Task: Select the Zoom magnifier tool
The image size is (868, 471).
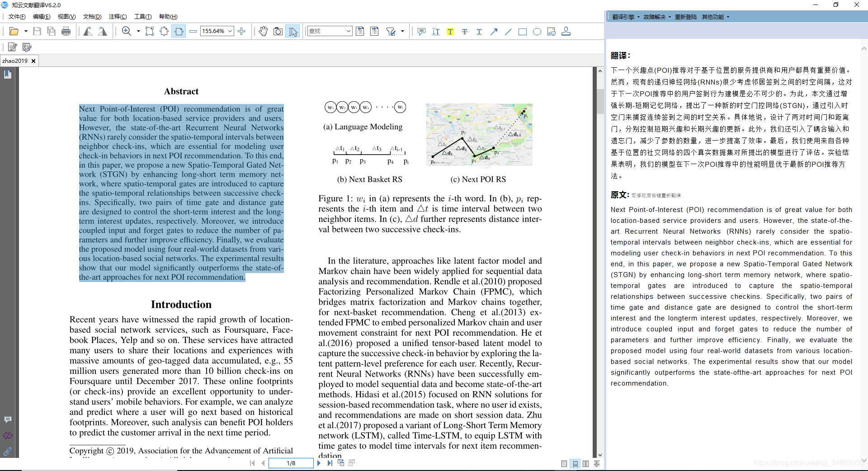Action: (127, 31)
